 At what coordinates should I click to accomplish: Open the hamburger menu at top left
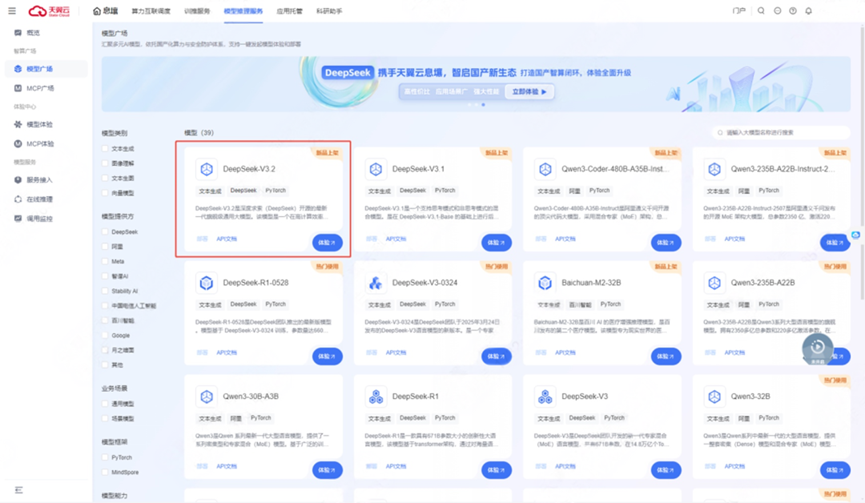(x=12, y=10)
